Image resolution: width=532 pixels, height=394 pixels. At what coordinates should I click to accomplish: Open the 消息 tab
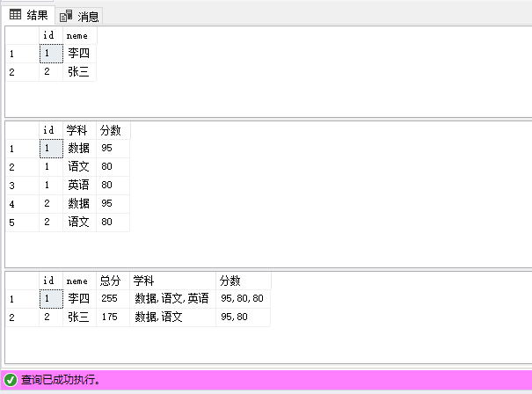coord(80,16)
